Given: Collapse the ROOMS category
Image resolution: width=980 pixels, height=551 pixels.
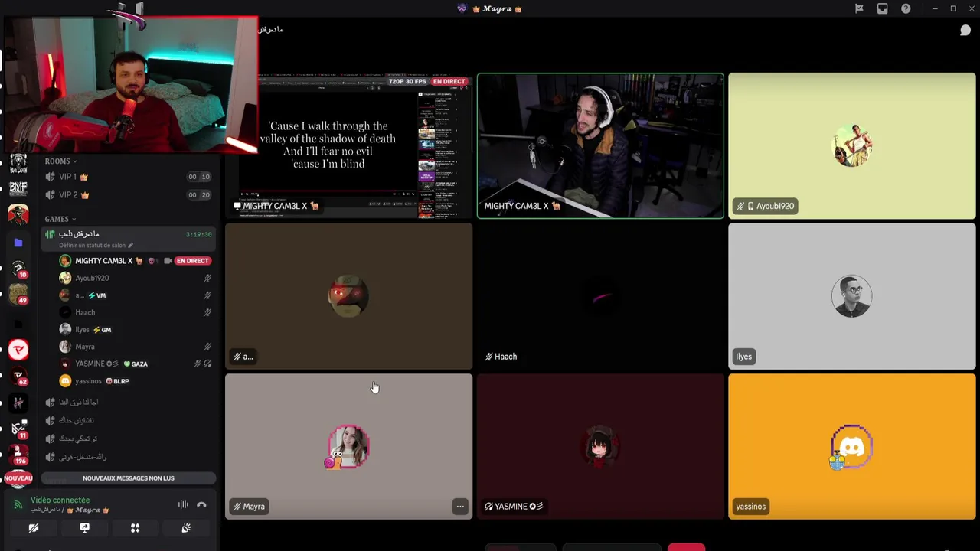Looking at the screenshot, I should (60, 161).
